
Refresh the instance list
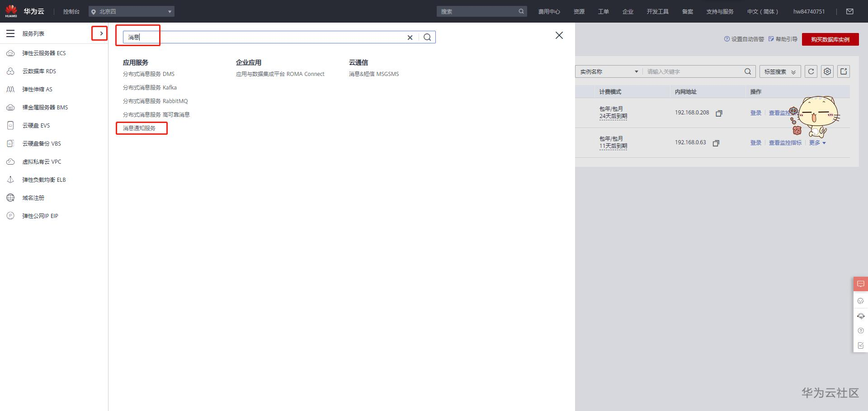click(811, 71)
